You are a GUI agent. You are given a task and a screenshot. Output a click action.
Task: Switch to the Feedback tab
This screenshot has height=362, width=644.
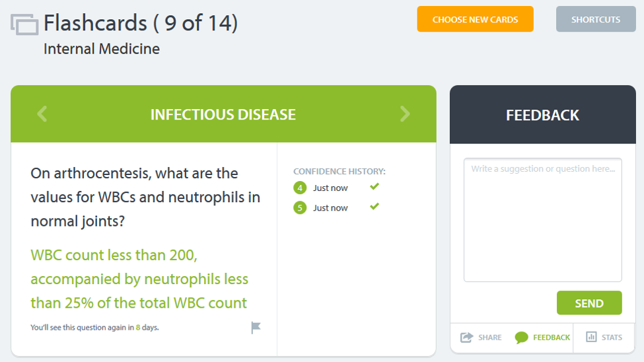pos(542,338)
